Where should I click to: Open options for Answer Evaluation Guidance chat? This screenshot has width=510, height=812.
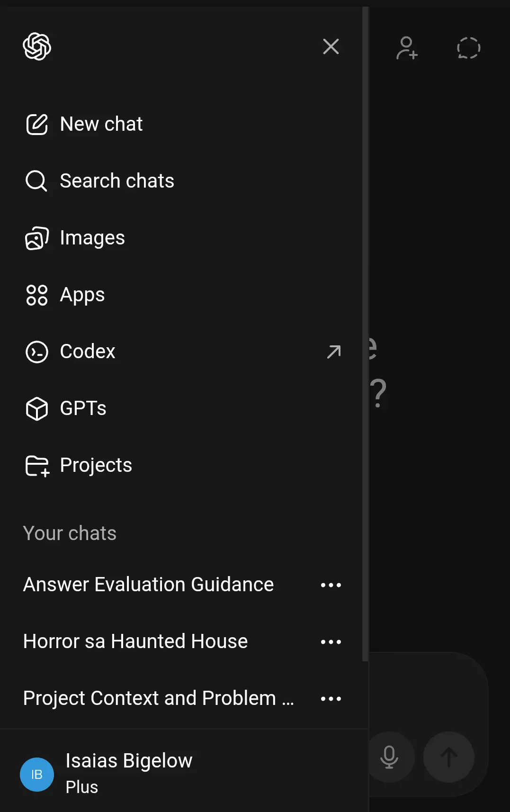[x=331, y=585]
